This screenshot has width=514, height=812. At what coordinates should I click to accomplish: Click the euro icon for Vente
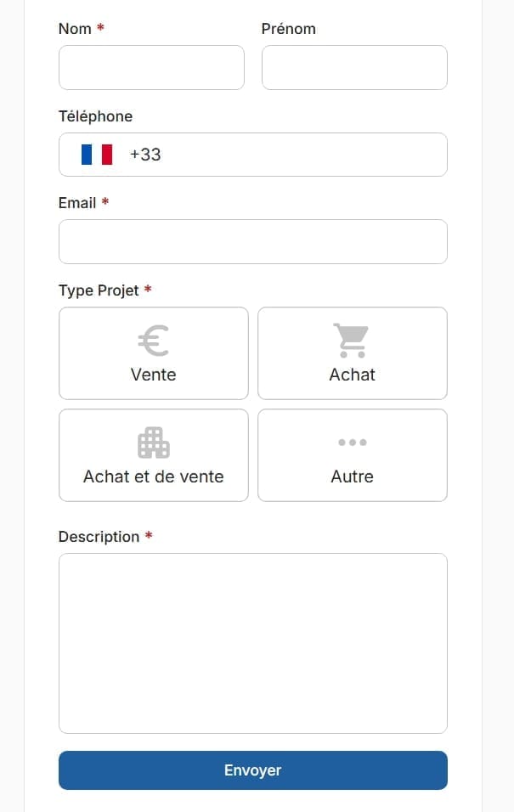pos(153,341)
